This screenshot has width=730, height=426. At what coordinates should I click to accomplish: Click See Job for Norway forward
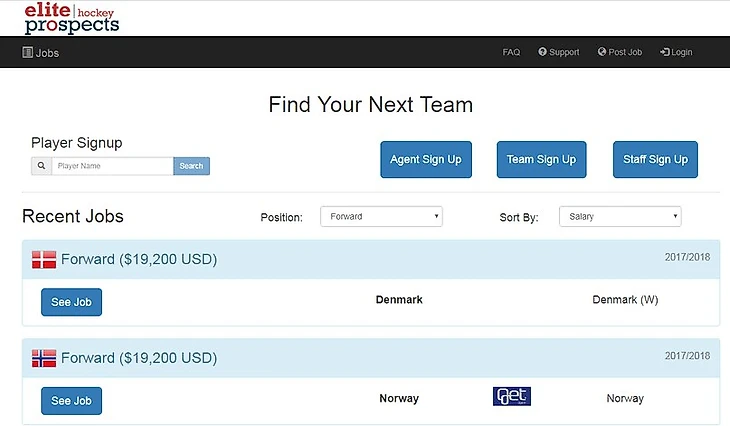pos(71,401)
